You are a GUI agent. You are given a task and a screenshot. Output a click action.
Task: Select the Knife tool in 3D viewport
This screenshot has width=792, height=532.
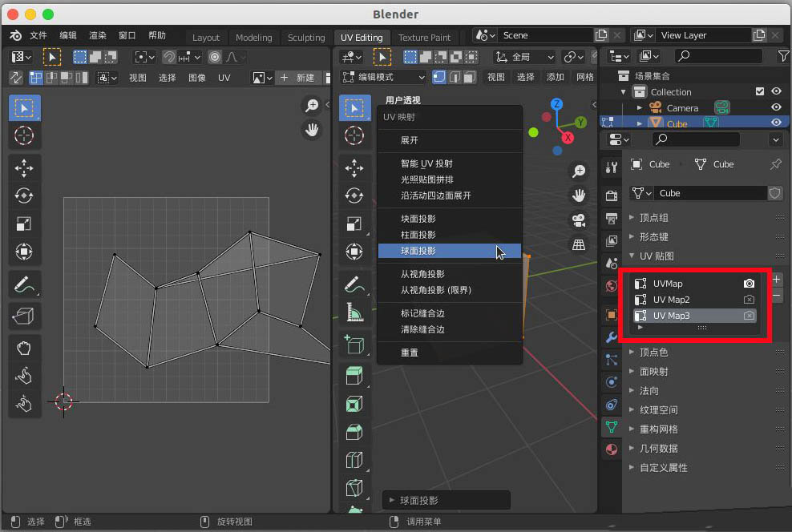[x=354, y=488]
